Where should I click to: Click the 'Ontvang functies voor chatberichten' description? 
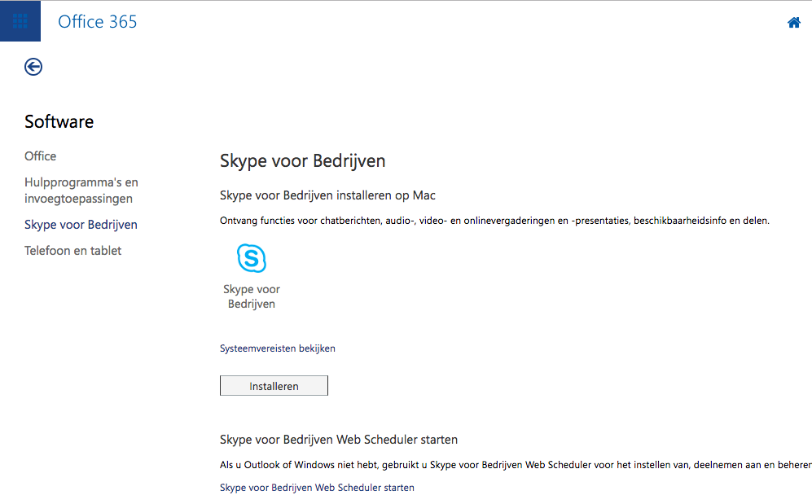coord(494,221)
